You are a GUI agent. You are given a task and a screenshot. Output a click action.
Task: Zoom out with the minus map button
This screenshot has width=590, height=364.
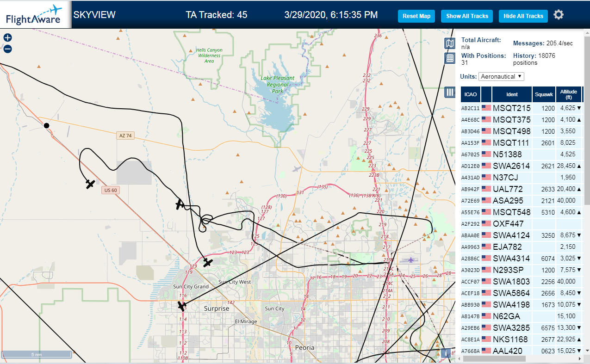[7, 49]
